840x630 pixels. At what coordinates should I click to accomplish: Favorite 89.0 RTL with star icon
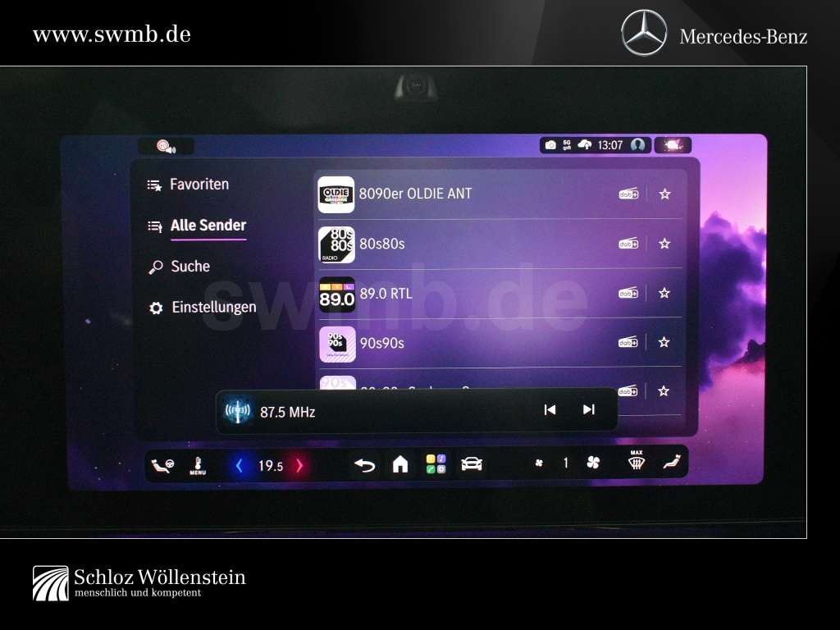click(664, 293)
